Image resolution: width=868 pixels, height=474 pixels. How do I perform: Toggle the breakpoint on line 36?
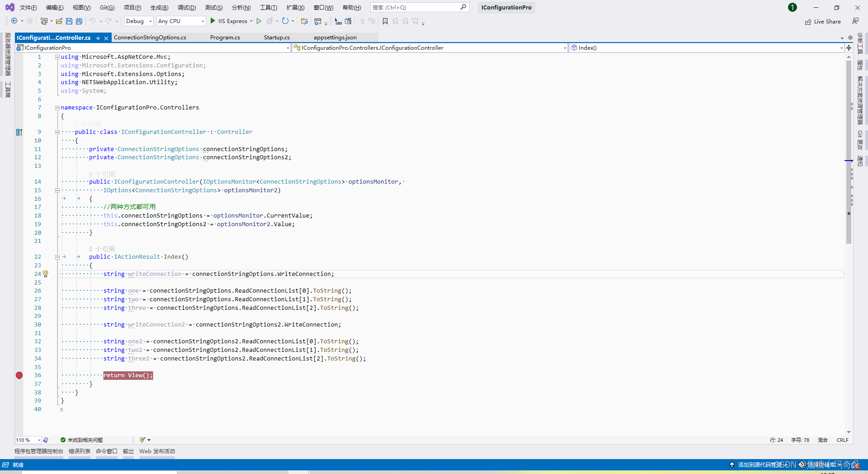(19, 375)
